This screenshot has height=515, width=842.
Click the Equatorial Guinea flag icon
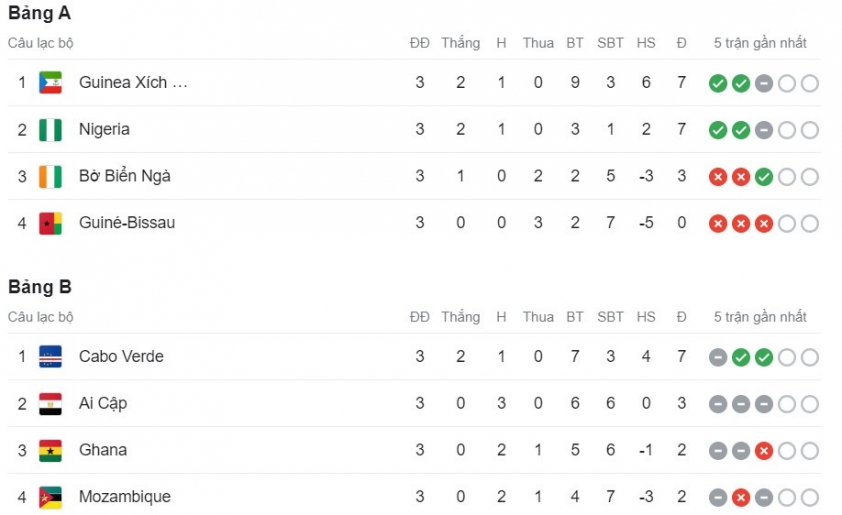tap(50, 83)
